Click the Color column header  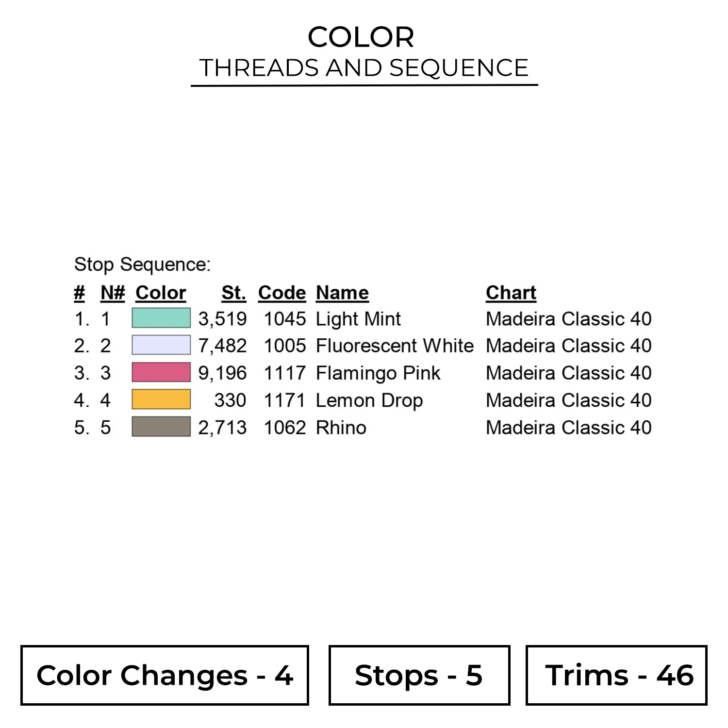point(161,293)
